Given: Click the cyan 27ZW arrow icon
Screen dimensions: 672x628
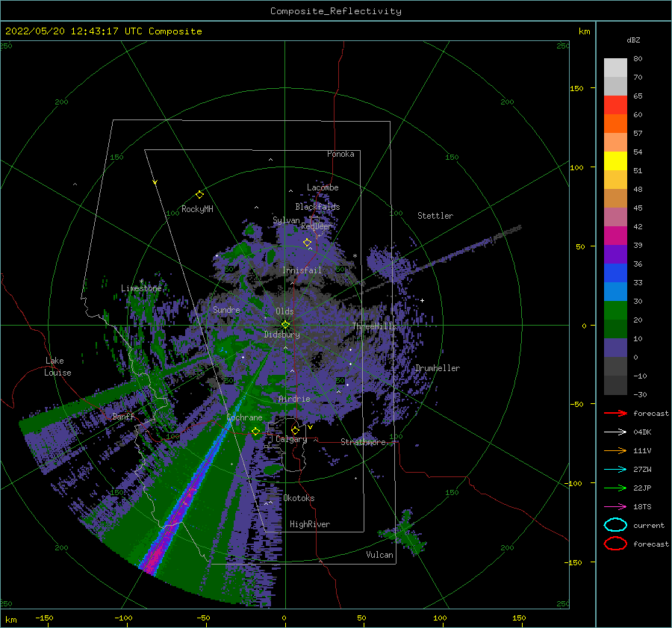Looking at the screenshot, I should (x=615, y=470).
